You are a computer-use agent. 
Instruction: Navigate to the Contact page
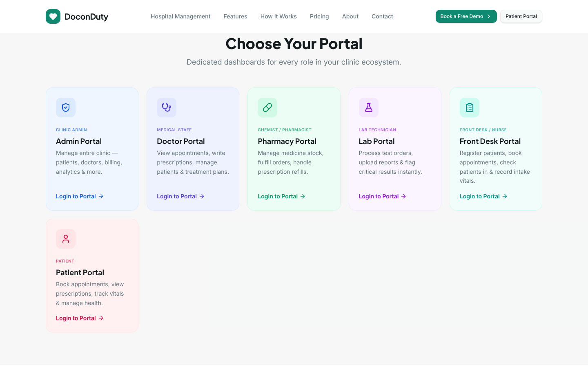click(382, 16)
